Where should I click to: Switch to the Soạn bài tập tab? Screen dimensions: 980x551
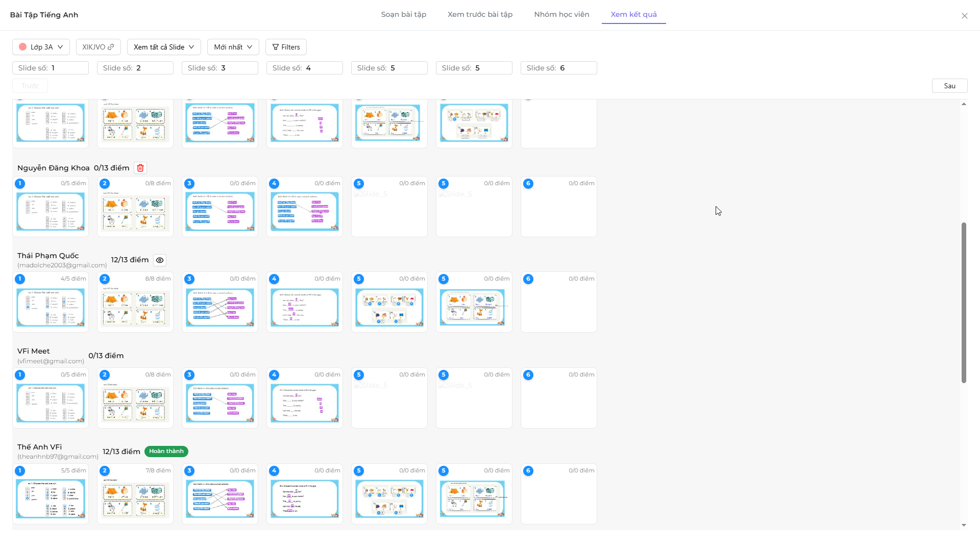pos(403,14)
